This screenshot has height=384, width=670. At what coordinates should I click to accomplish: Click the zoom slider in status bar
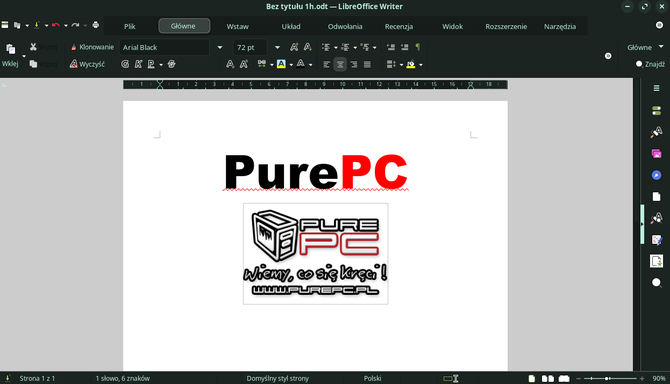(x=610, y=378)
